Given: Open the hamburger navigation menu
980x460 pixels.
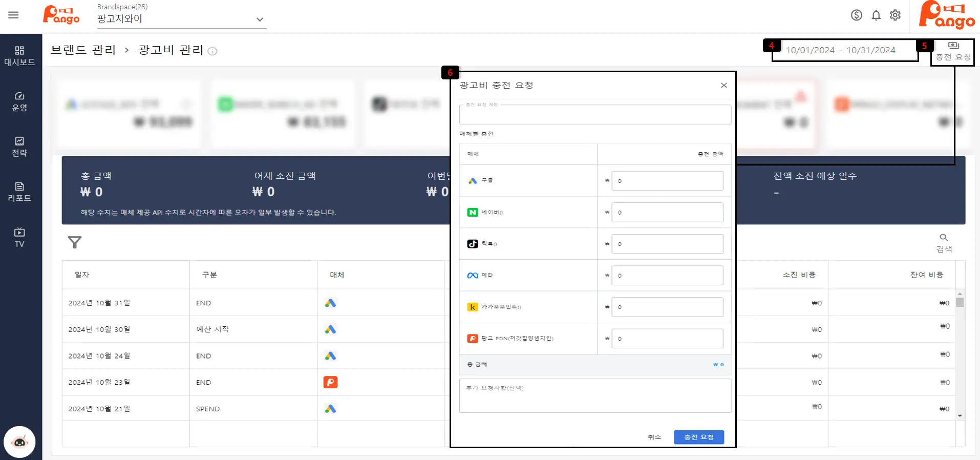Looking at the screenshot, I should tap(13, 15).
